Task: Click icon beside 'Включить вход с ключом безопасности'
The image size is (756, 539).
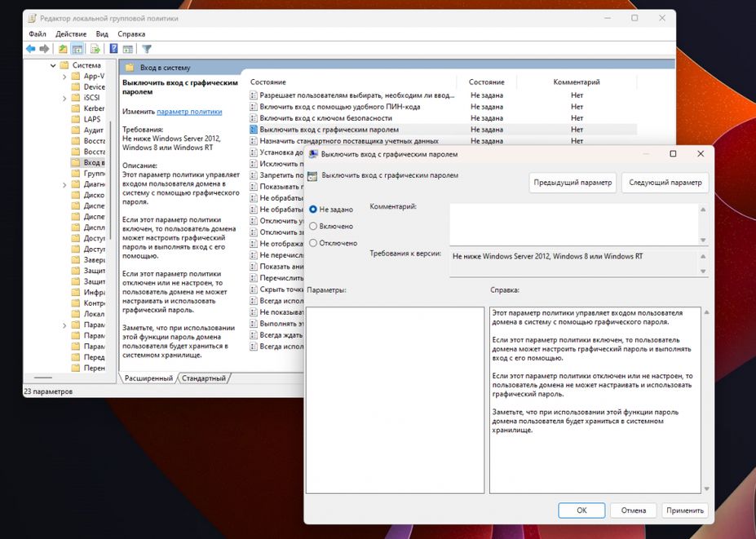Action: pyautogui.click(x=254, y=118)
